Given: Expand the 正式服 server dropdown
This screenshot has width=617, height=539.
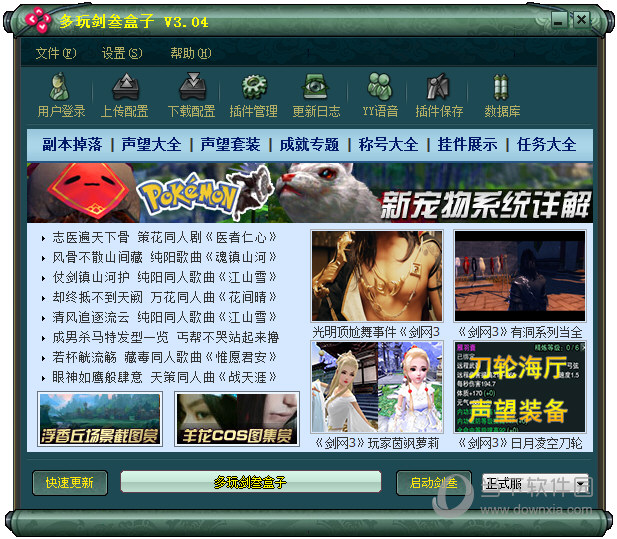Looking at the screenshot, I should pos(581,483).
